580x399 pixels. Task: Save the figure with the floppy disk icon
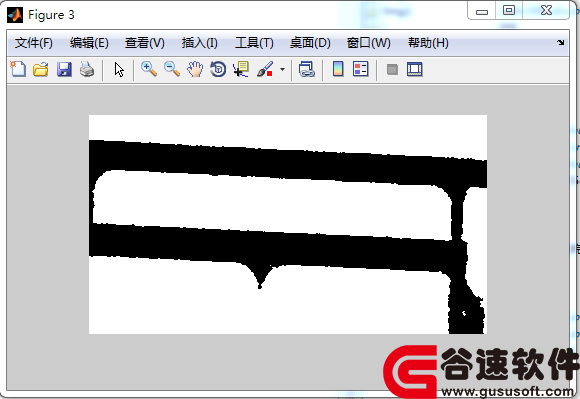click(64, 69)
